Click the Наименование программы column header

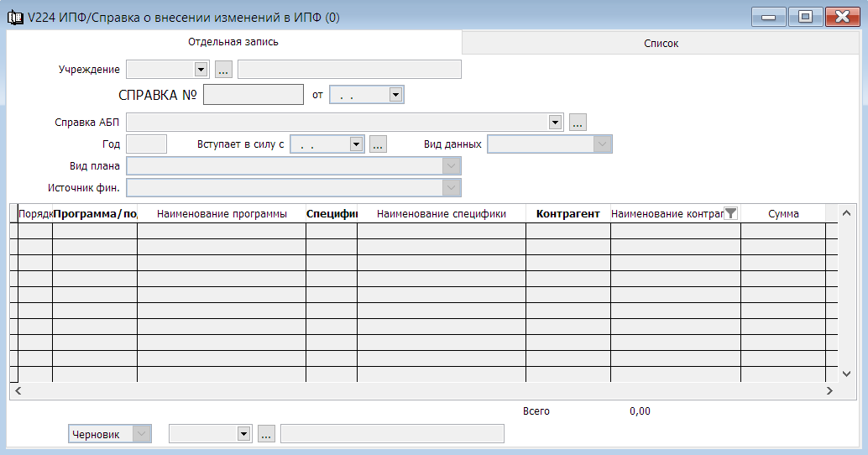(222, 214)
